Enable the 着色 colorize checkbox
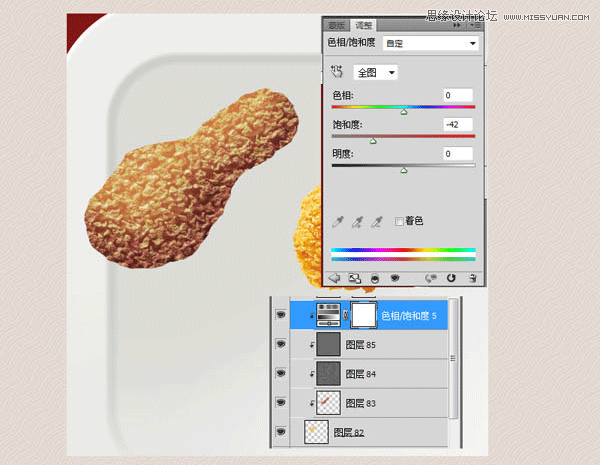 (399, 221)
